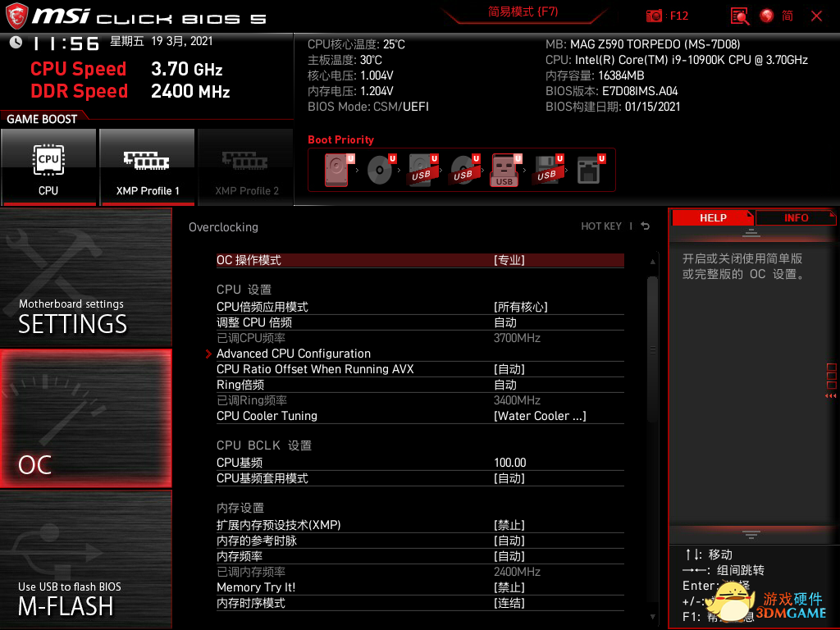The image size is (840, 630).
Task: Click the scrollbar down arrow in settings list
Action: pos(652,617)
